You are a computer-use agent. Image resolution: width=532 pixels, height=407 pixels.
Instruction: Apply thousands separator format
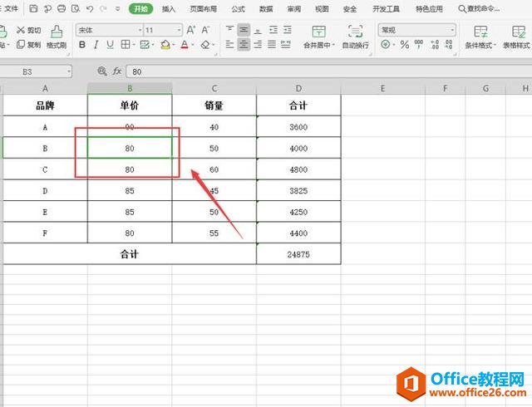coord(419,44)
